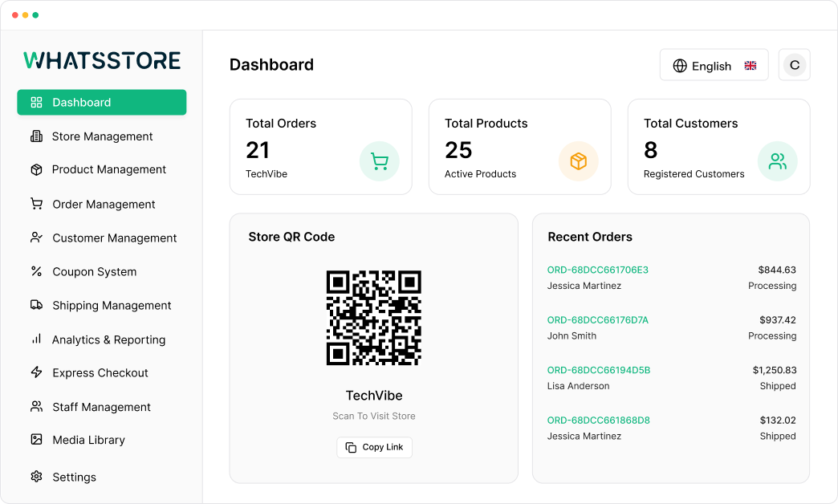Image resolution: width=838 pixels, height=504 pixels.
Task: Click the Total Products card title
Action: click(x=486, y=124)
